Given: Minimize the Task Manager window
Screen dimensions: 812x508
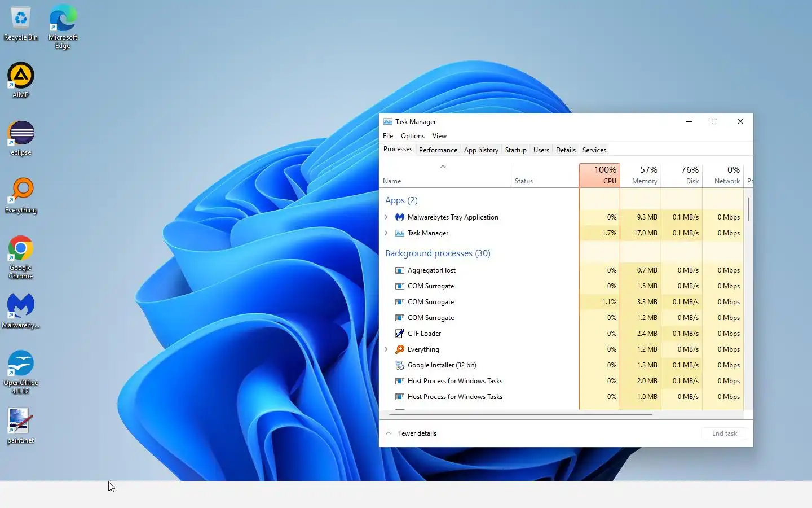Looking at the screenshot, I should coord(689,121).
